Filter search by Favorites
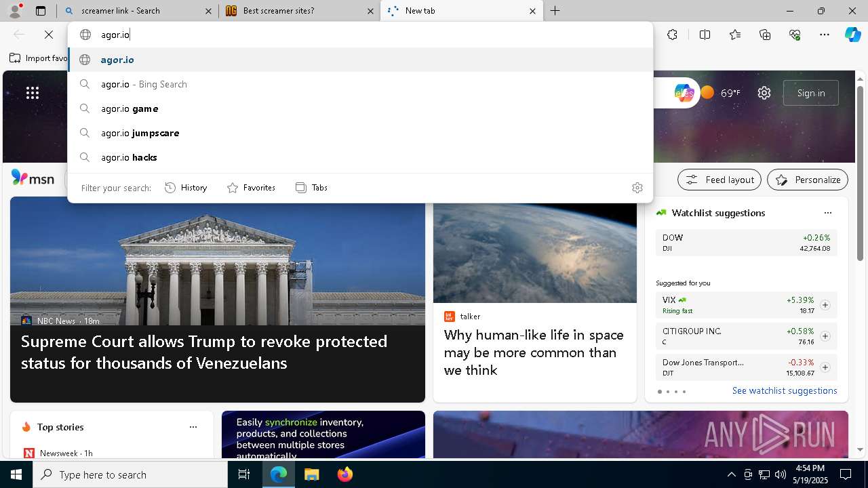868x488 pixels. tap(251, 188)
